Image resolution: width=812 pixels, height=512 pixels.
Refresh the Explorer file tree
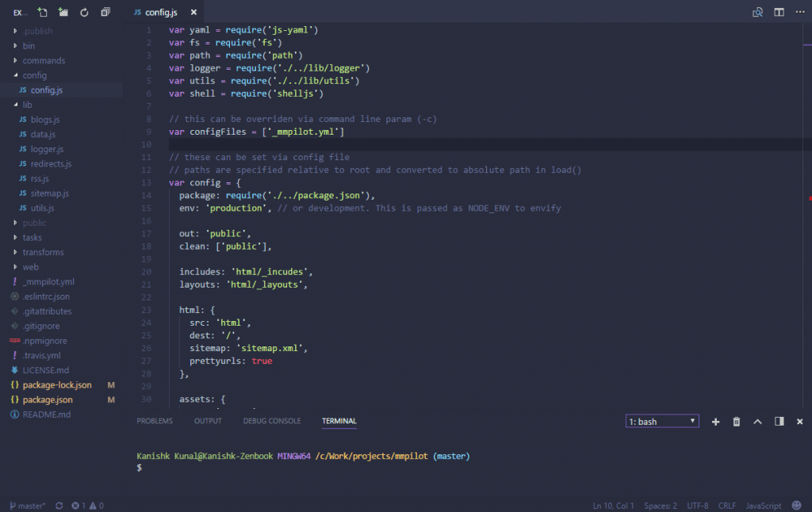[x=83, y=12]
